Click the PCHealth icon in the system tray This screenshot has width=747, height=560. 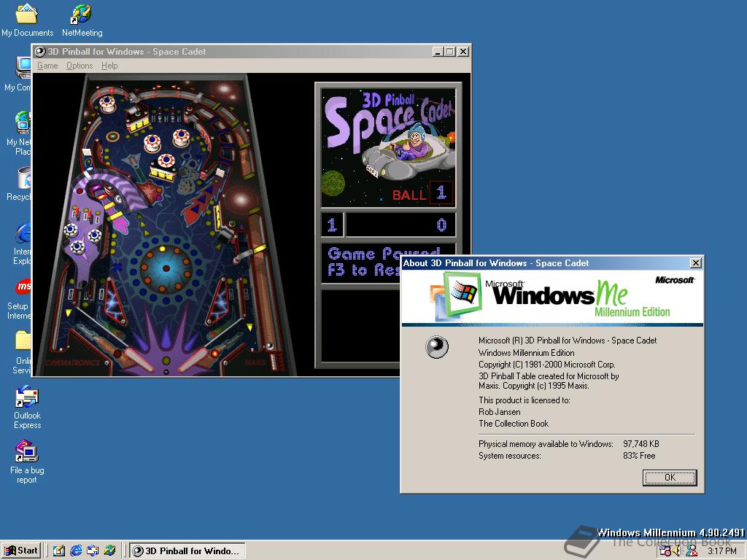coord(692,551)
